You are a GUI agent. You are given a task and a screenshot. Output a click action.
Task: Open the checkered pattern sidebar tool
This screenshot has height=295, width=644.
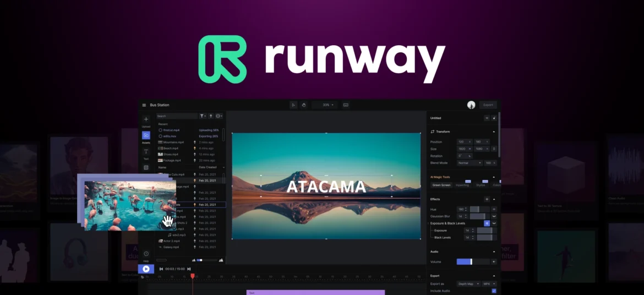pos(146,168)
